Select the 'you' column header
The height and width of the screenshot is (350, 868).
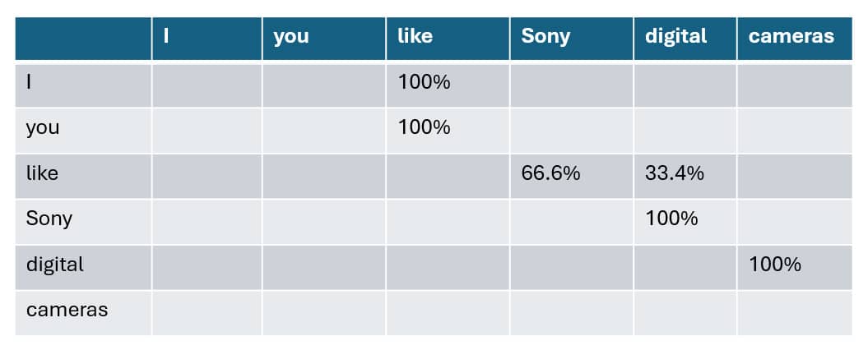(x=324, y=39)
